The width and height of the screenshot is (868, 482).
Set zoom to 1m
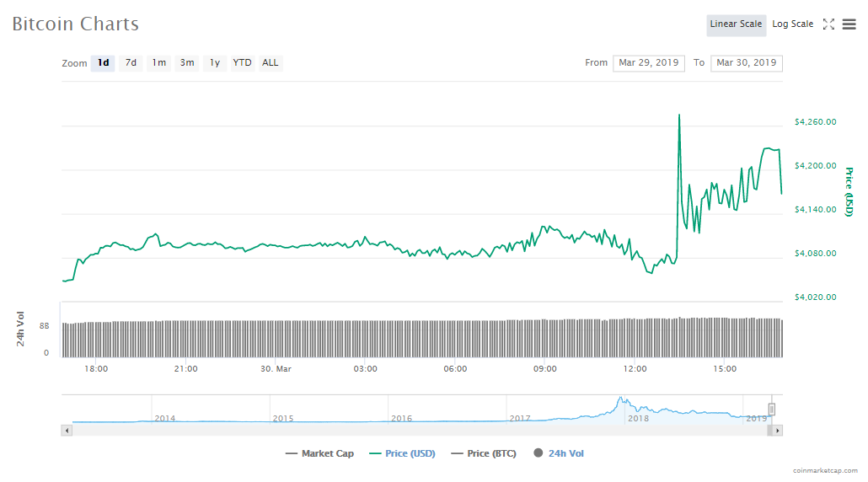(158, 63)
